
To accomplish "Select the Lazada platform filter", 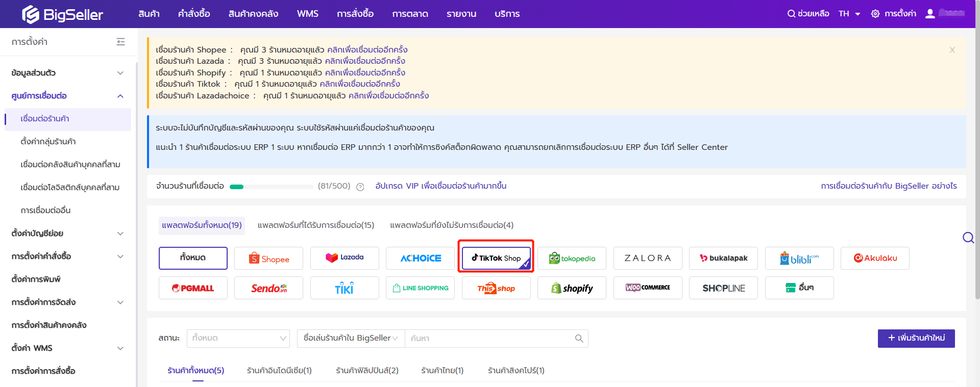I will (345, 258).
